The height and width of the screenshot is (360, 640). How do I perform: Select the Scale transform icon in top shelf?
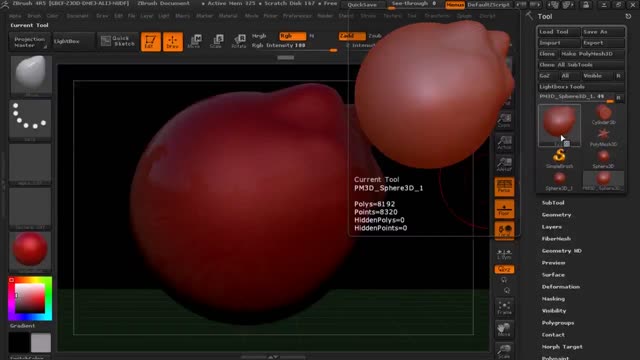216,42
